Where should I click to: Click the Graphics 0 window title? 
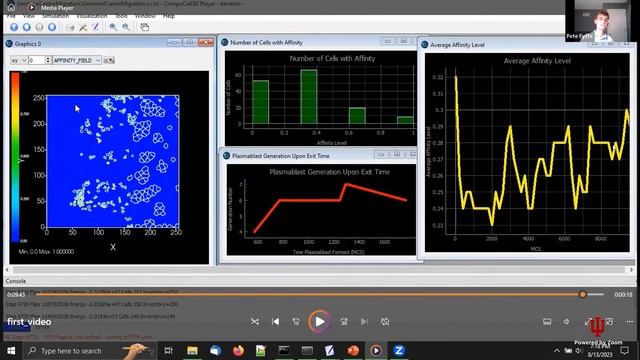point(28,44)
